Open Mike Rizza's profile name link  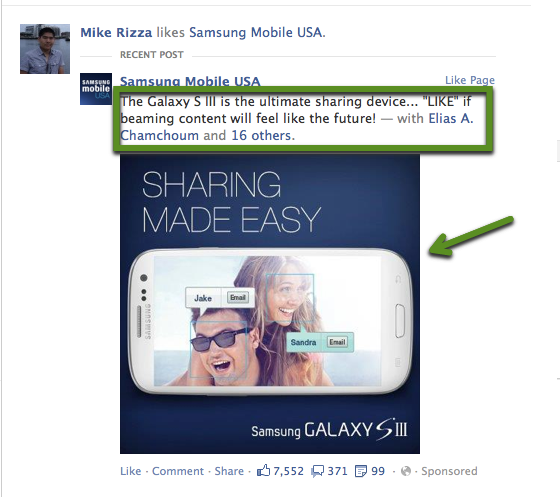click(116, 32)
